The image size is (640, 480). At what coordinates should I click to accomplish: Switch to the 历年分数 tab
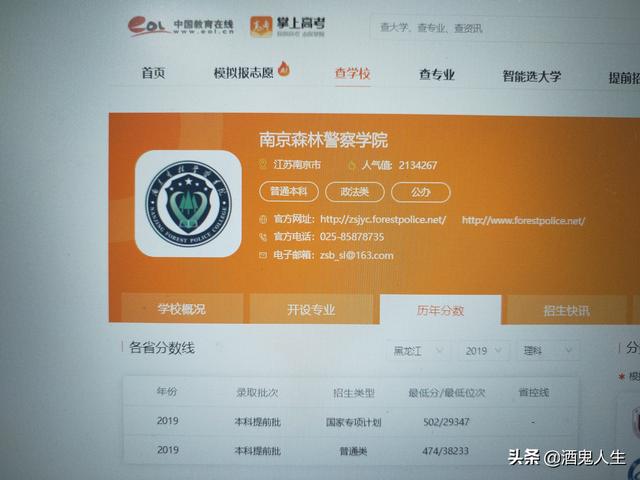coord(440,311)
